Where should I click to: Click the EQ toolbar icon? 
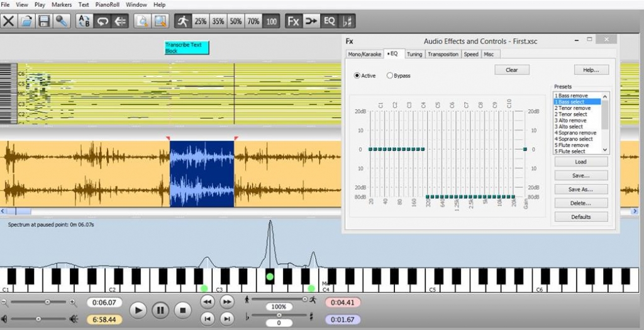329,21
